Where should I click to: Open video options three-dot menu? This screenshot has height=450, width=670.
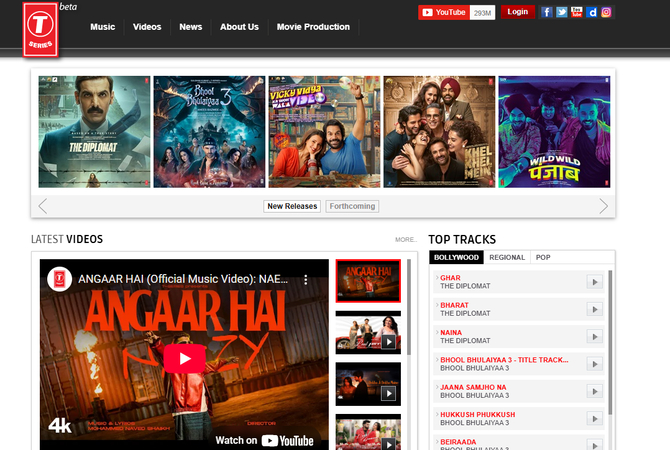pyautogui.click(x=306, y=279)
